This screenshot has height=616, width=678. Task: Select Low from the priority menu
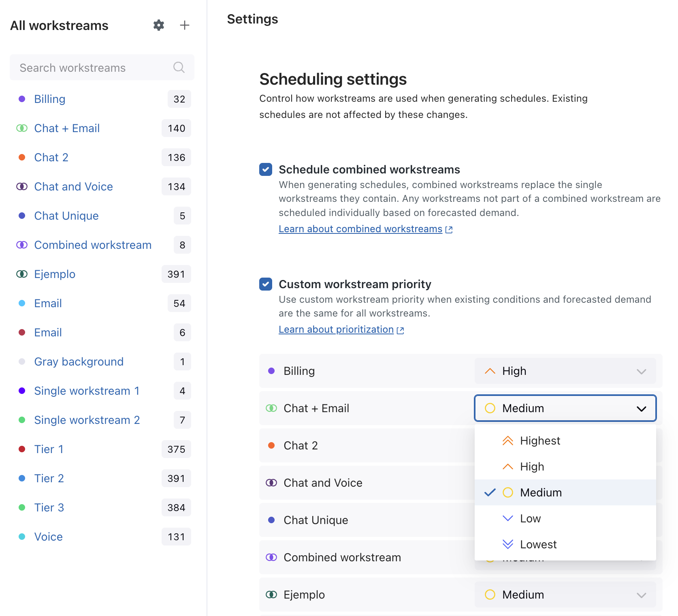(x=530, y=518)
